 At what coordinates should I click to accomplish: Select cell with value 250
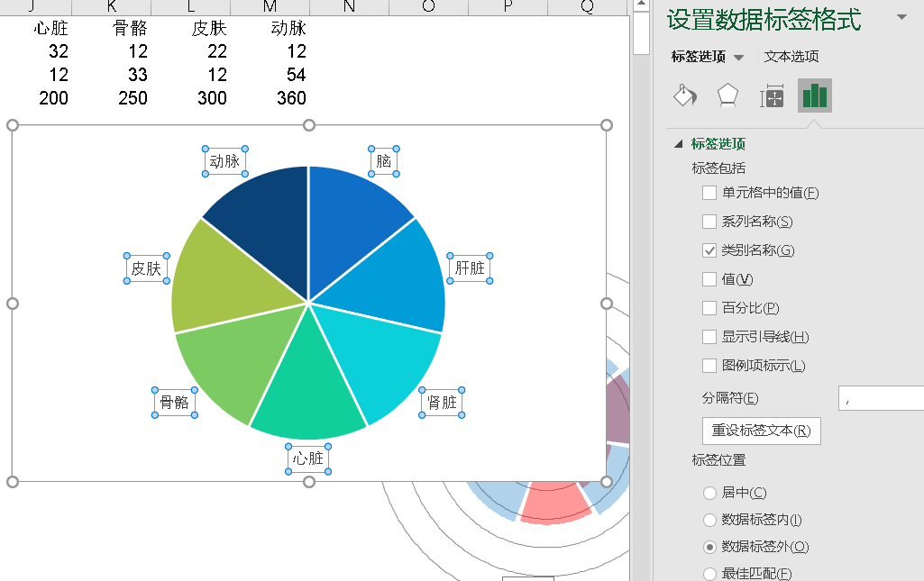(x=133, y=97)
